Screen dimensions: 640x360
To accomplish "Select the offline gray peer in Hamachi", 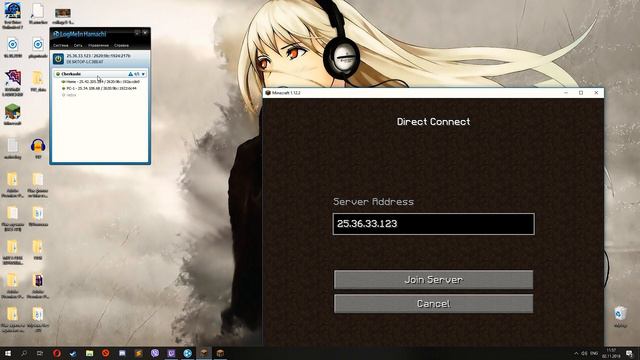I will [x=69, y=95].
